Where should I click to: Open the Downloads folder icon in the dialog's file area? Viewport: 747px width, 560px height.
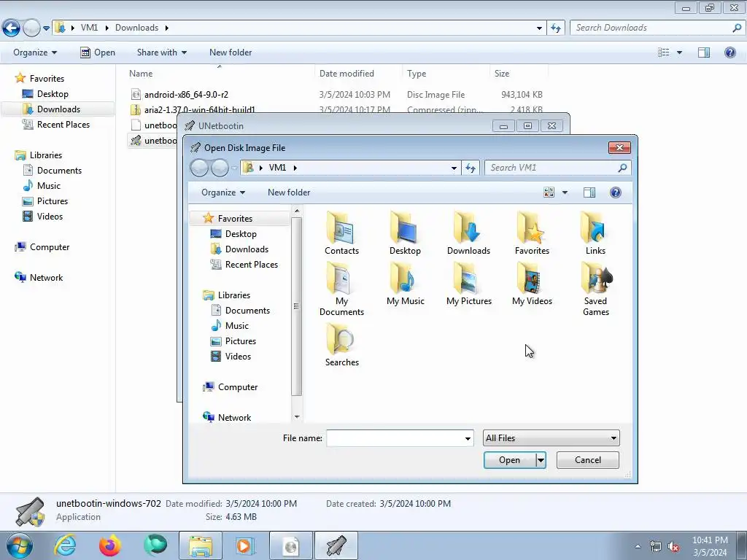pyautogui.click(x=468, y=233)
